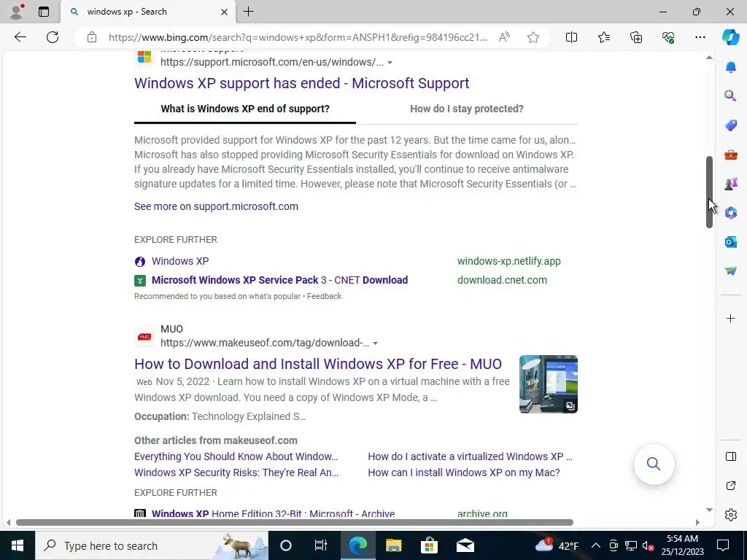Refresh the current page

click(53, 37)
